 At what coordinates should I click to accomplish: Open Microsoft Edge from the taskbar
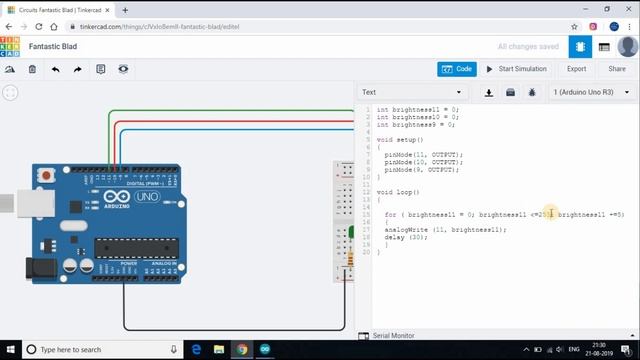coord(196,350)
